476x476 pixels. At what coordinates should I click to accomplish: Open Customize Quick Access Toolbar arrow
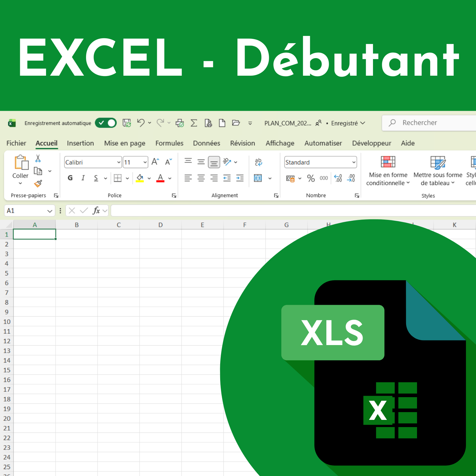click(250, 123)
